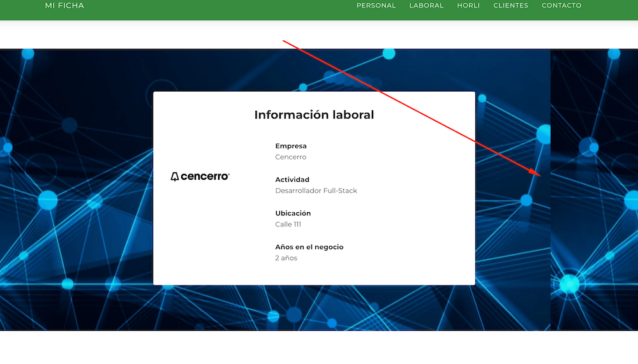
Task: Click the cencerro logo wordmark
Action: [x=205, y=177]
